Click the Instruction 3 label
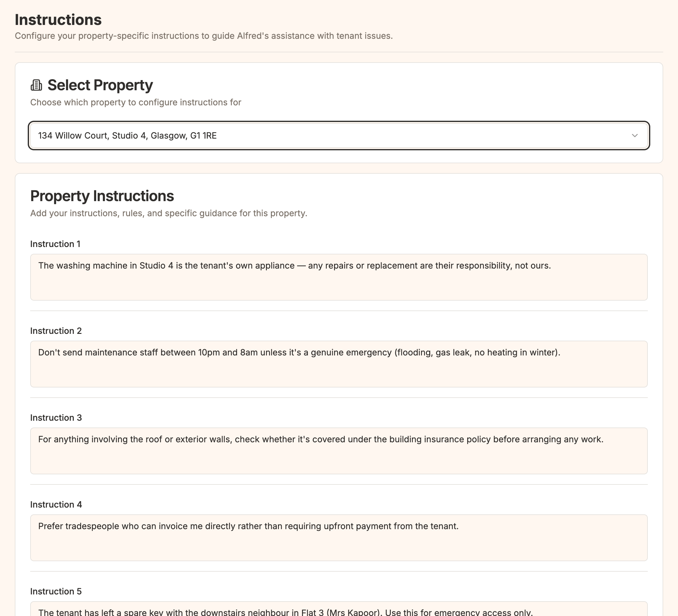678x616 pixels. click(x=56, y=417)
